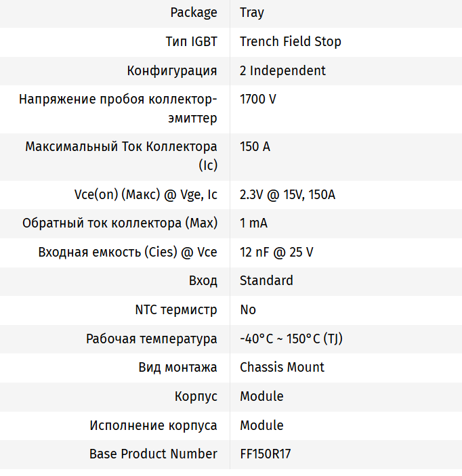Image resolution: width=462 pixels, height=476 pixels.
Task: Click the 12 nF @ 25 V value
Action: (x=276, y=252)
